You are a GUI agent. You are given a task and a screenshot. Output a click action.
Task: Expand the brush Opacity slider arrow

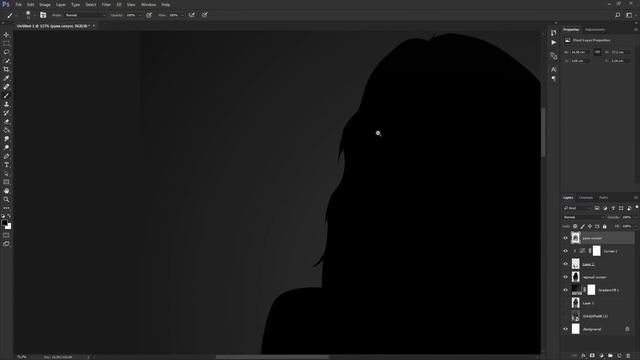coord(140,15)
